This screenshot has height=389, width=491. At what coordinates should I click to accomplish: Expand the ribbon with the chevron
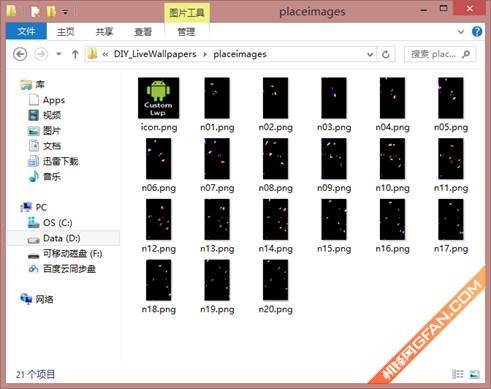pyautogui.click(x=461, y=32)
